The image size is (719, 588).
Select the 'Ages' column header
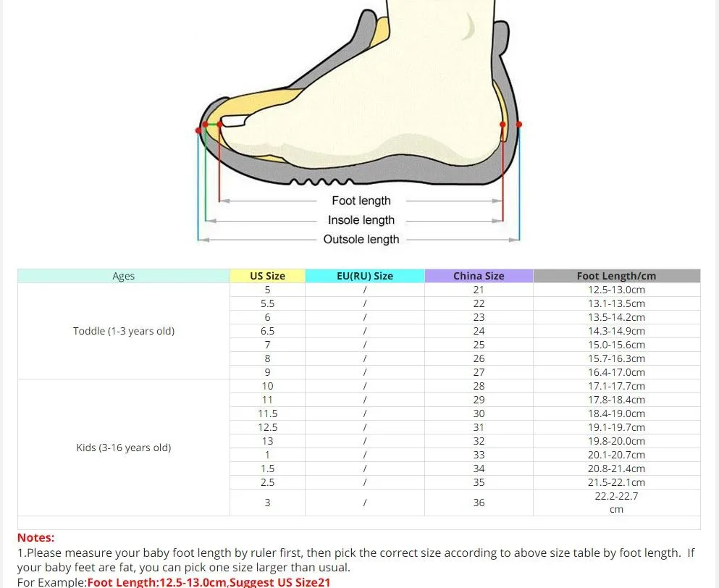point(123,276)
